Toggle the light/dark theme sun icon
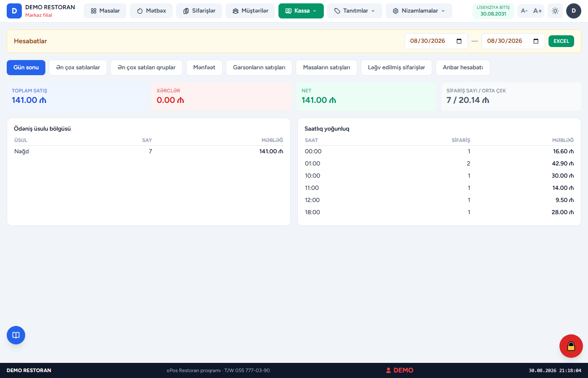 (x=555, y=11)
